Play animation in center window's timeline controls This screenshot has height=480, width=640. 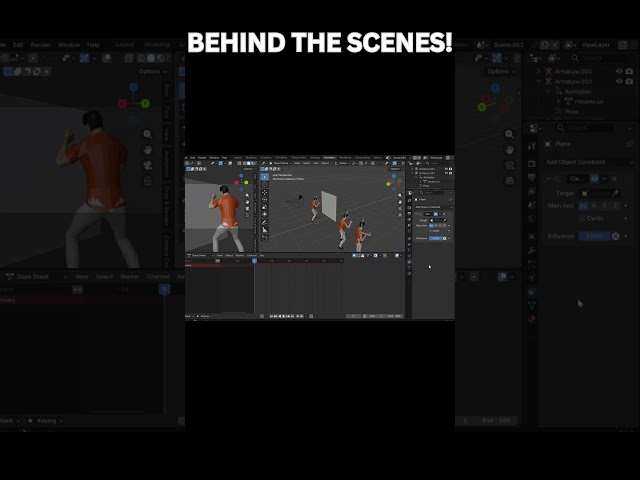pyautogui.click(x=284, y=316)
